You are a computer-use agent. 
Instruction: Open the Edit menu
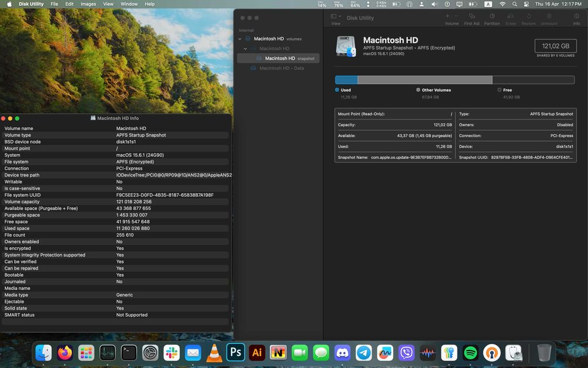tap(69, 4)
